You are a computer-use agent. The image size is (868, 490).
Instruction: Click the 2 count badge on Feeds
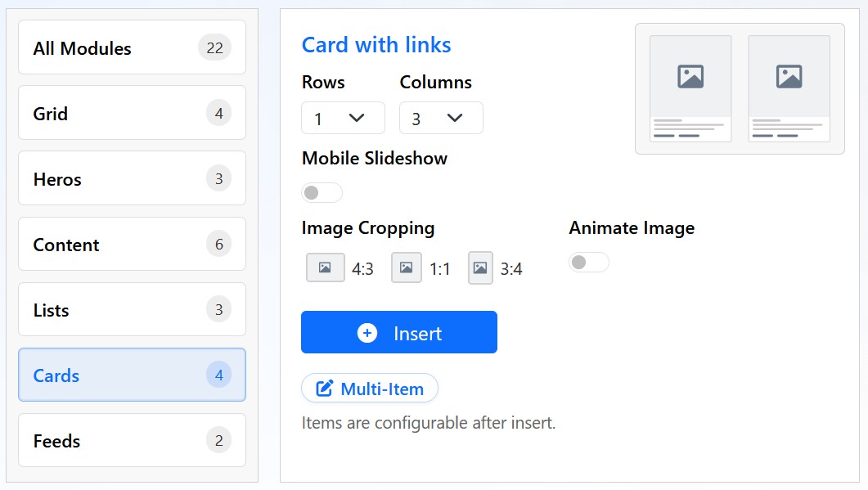tap(219, 440)
